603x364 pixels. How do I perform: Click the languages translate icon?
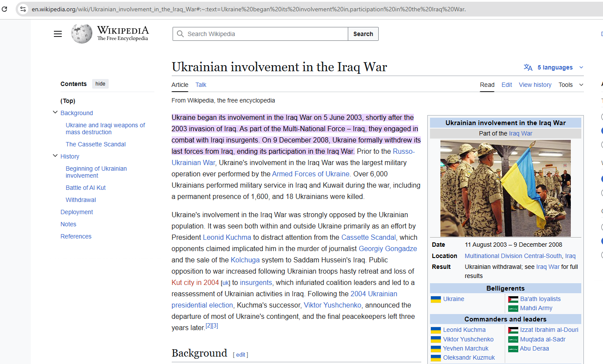[528, 67]
